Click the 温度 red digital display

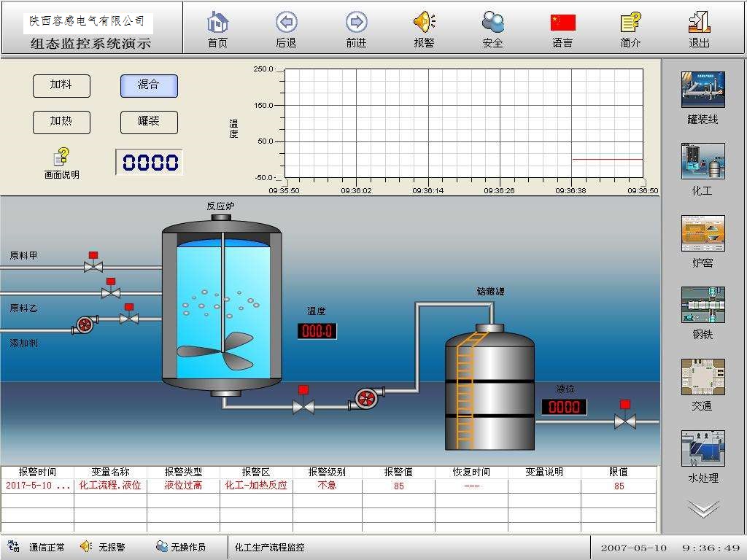pyautogui.click(x=317, y=331)
